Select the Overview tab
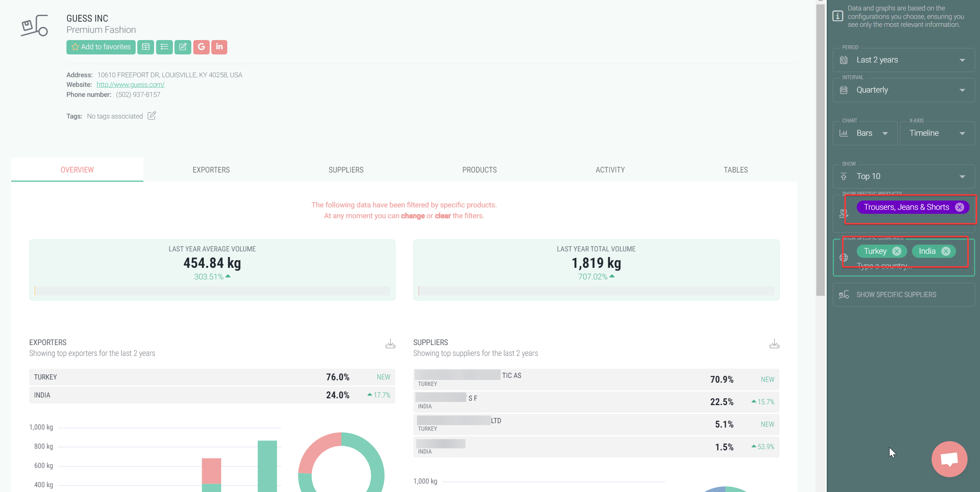The height and width of the screenshot is (492, 980). pos(77,170)
